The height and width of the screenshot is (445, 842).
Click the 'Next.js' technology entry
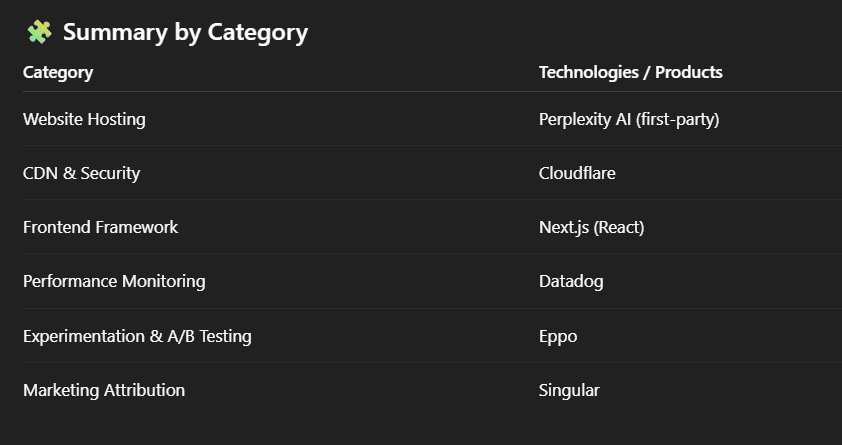click(x=564, y=227)
